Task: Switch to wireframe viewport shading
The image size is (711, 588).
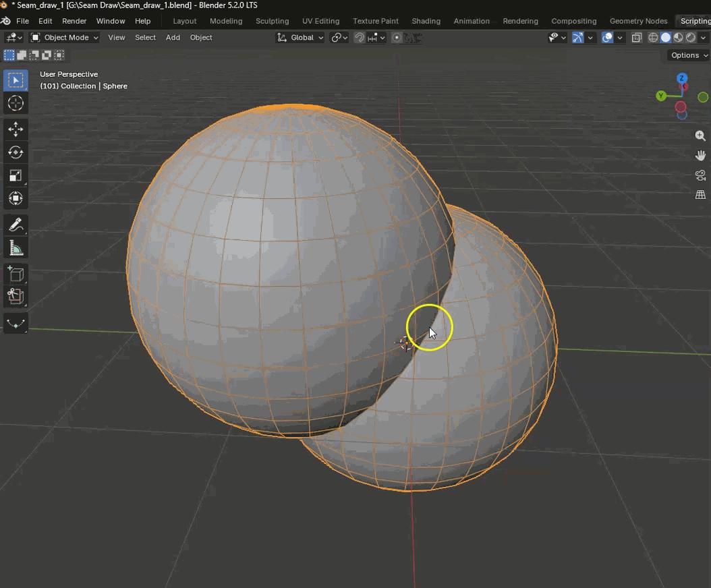Action: pos(653,38)
